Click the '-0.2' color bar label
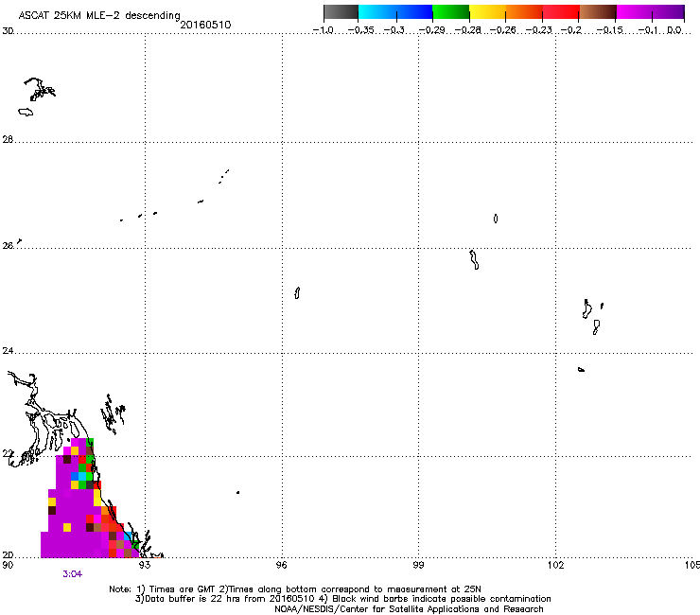Viewport: 700px width, 615px height. 571,30
